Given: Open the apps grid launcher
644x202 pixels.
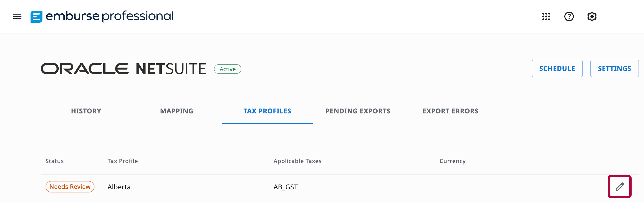Looking at the screenshot, I should (546, 16).
